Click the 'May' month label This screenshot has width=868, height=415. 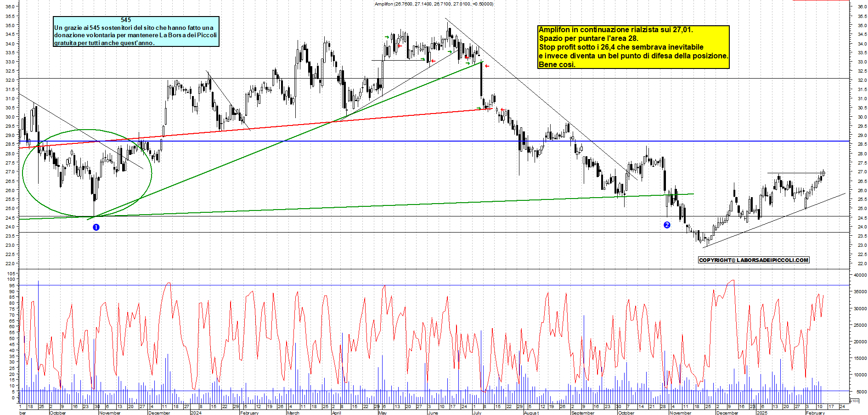(x=383, y=413)
